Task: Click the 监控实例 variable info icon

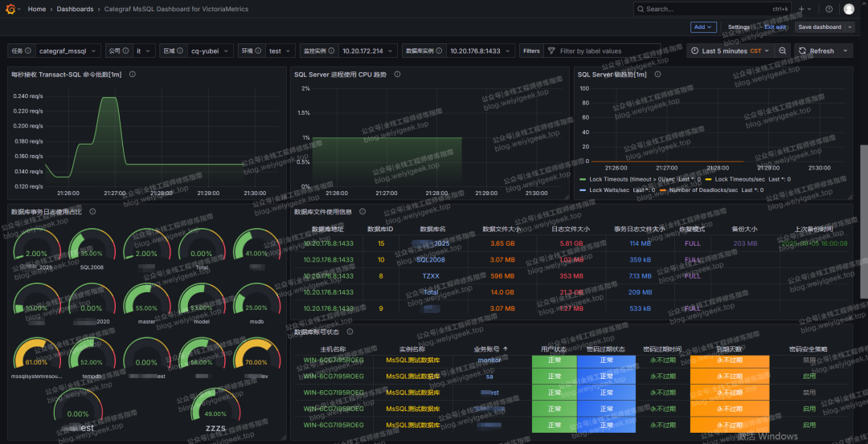Action: (x=331, y=51)
